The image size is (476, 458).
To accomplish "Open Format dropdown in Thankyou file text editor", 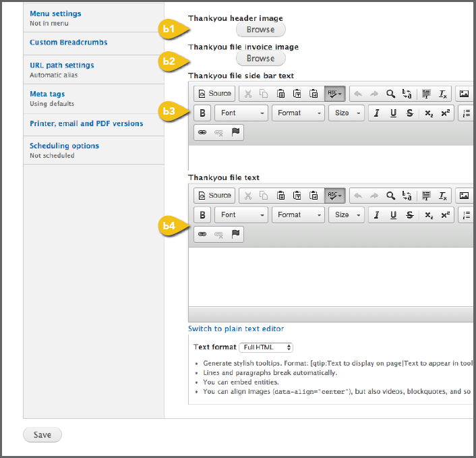I will coord(298,215).
